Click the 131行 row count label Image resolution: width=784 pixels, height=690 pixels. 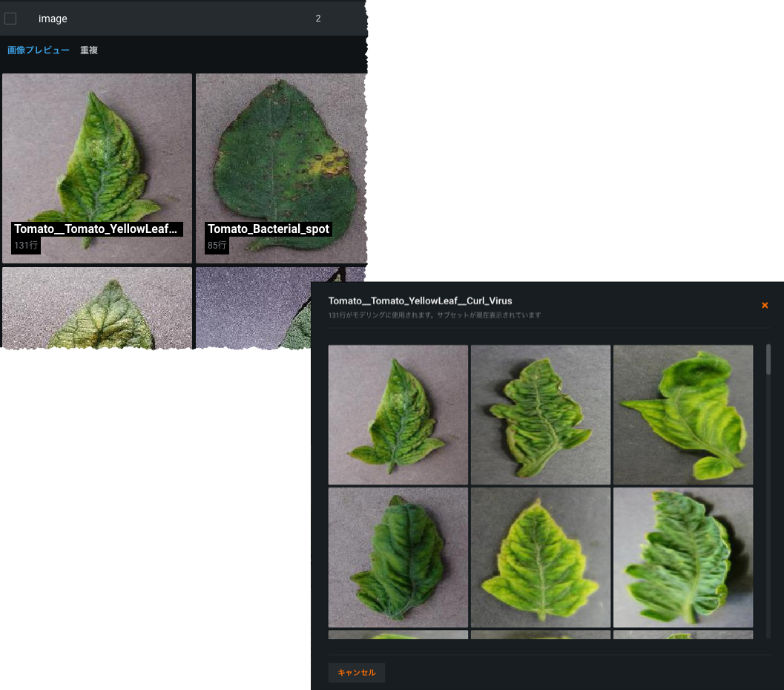(26, 245)
